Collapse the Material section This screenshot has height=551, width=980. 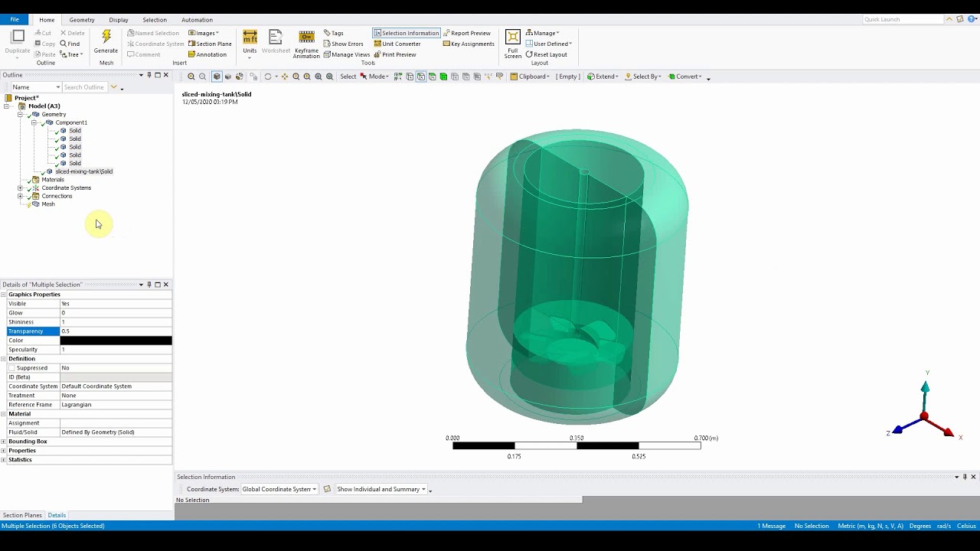tap(4, 414)
